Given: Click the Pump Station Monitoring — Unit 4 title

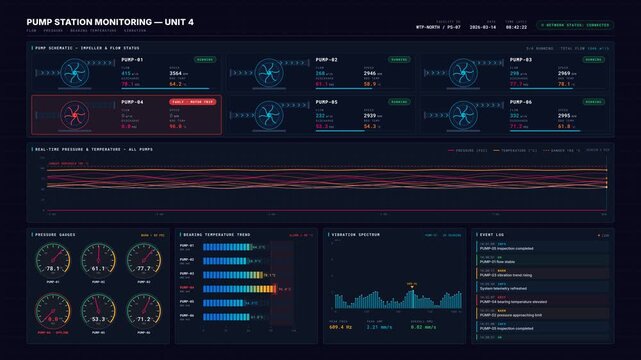Looking at the screenshot, I should tap(110, 22).
